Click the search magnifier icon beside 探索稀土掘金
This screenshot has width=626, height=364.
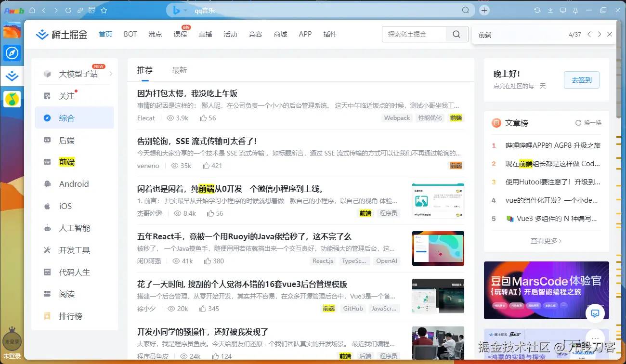[x=456, y=34]
